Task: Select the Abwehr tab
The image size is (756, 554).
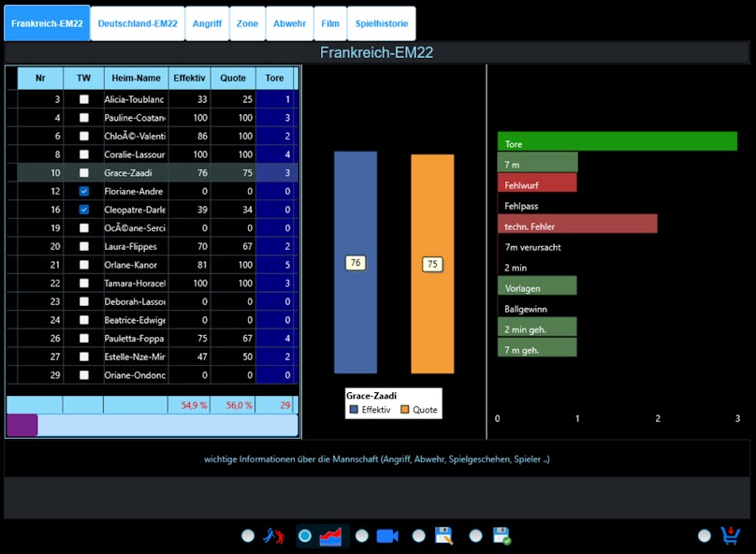Action: coord(290,23)
